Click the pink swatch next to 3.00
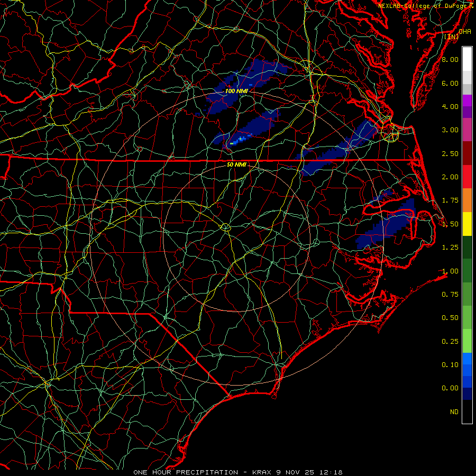This screenshot has height=476, width=476. 467,130
